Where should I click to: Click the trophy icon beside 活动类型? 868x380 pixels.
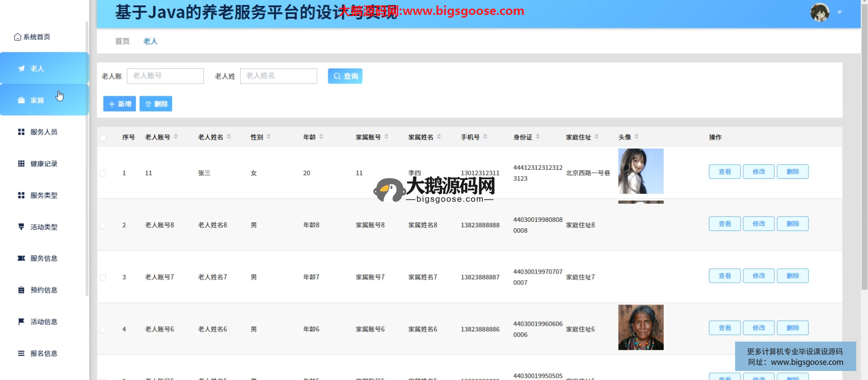[x=21, y=227]
